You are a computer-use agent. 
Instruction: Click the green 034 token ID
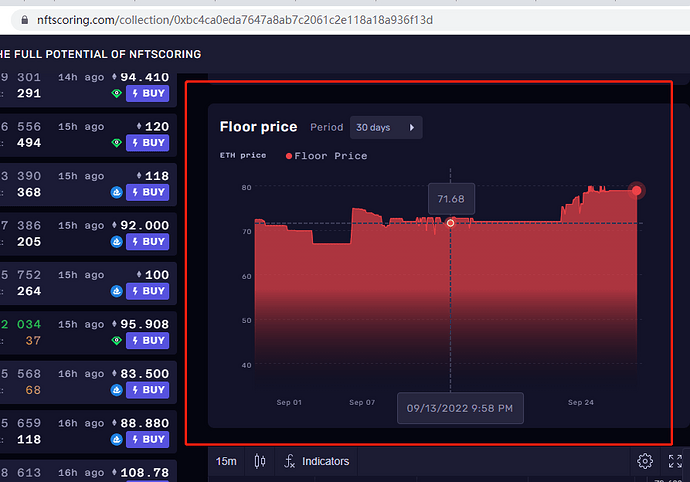tap(29, 324)
